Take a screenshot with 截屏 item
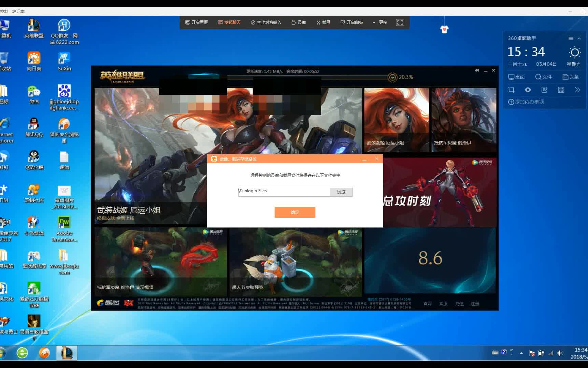 click(323, 22)
